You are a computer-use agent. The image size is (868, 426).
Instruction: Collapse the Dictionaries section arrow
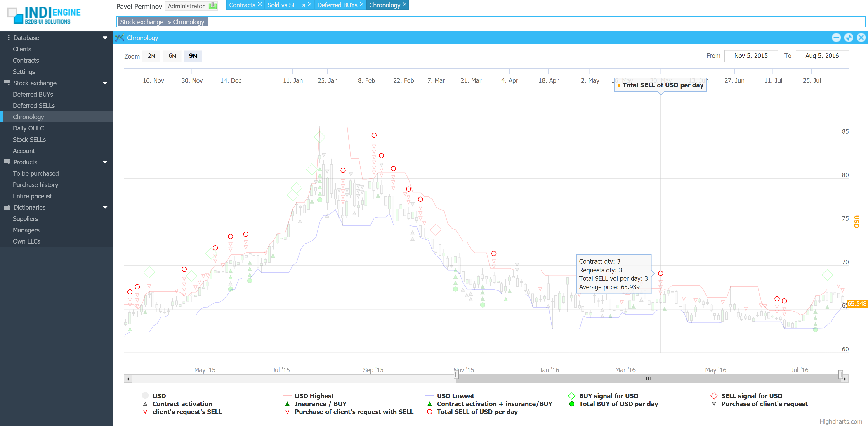coord(105,207)
